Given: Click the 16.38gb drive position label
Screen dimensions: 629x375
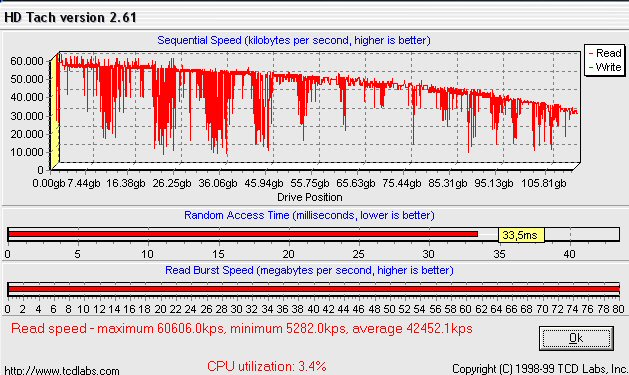Looking at the screenshot, I should coord(126,183).
